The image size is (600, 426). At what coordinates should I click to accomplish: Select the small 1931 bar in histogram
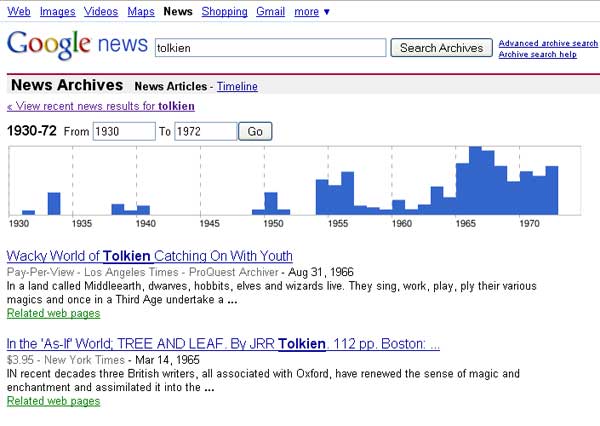coord(29,213)
